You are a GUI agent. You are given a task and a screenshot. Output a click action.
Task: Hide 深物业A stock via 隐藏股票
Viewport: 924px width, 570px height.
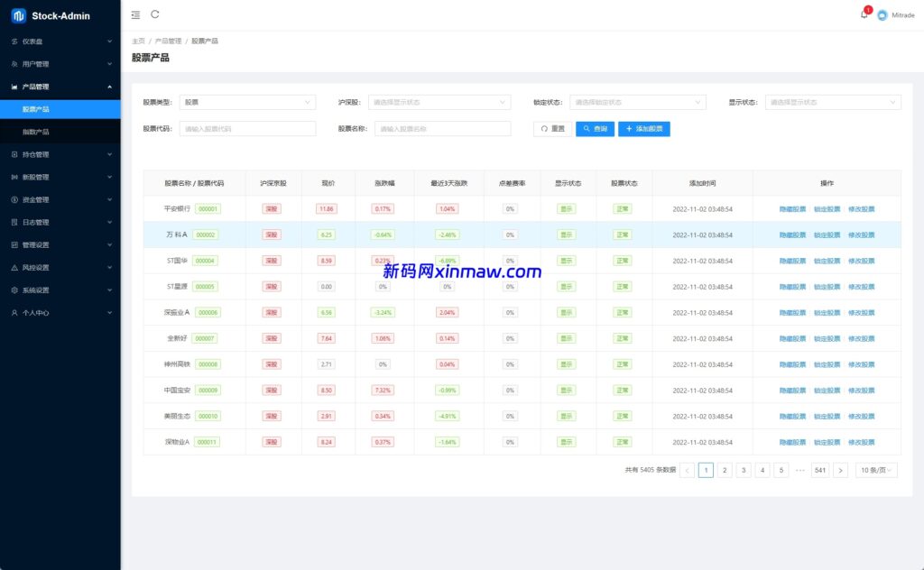(x=792, y=443)
